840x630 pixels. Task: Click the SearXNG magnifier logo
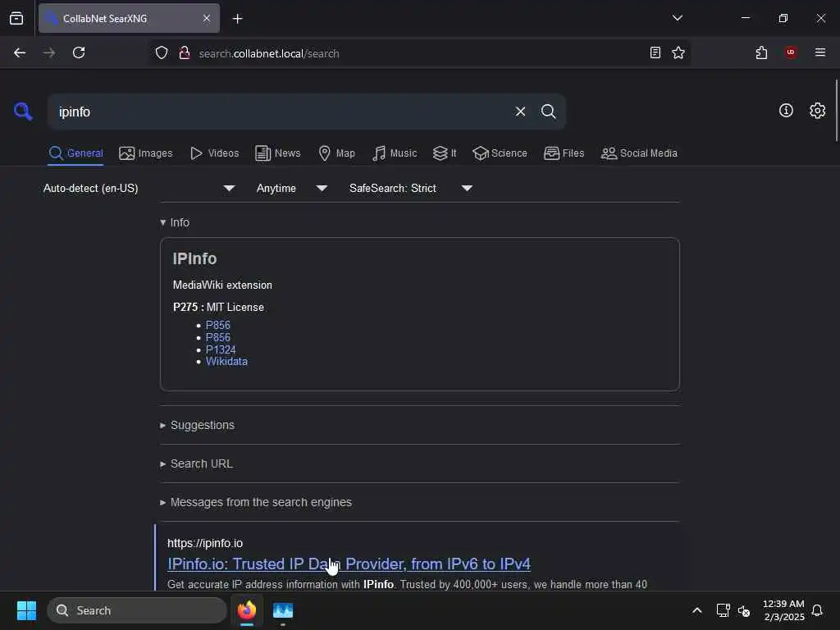tap(23, 112)
